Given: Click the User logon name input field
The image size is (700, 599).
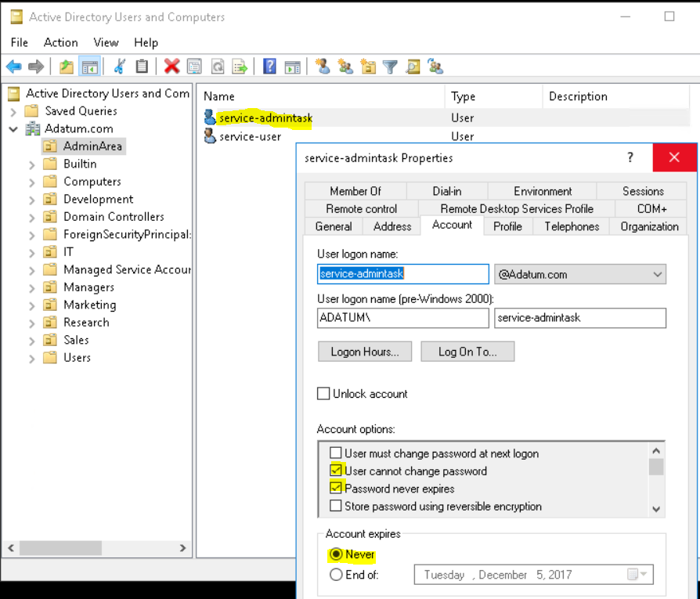Looking at the screenshot, I should (402, 273).
